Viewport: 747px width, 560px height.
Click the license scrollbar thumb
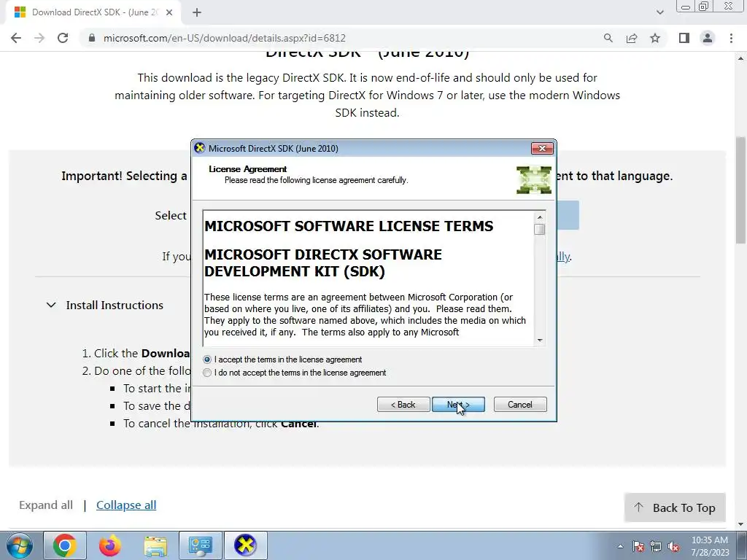click(540, 230)
